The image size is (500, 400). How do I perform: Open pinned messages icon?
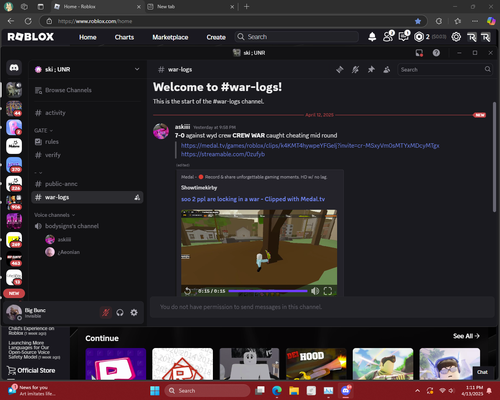[371, 69]
